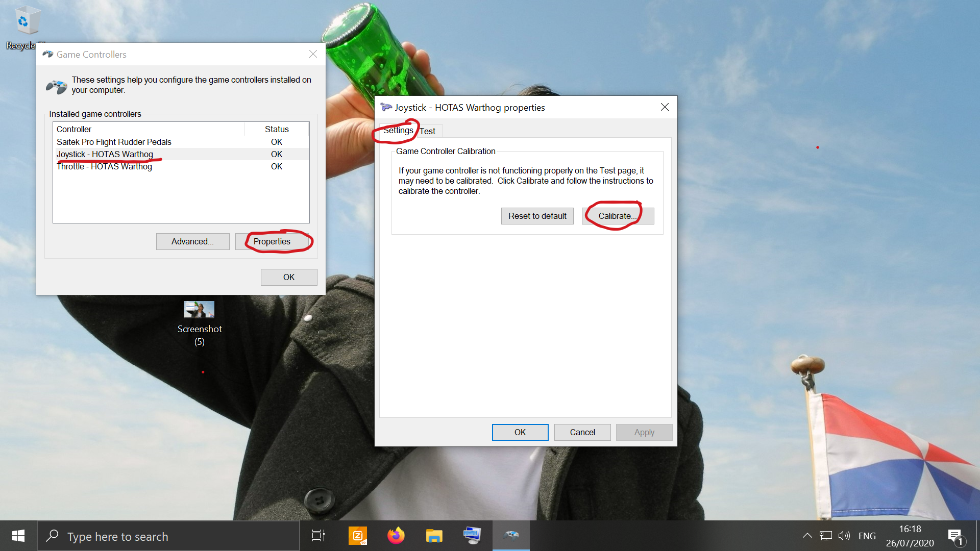Select Throttle - HOTAS Warthog in list
Viewport: 980px width, 551px height.
pos(181,166)
